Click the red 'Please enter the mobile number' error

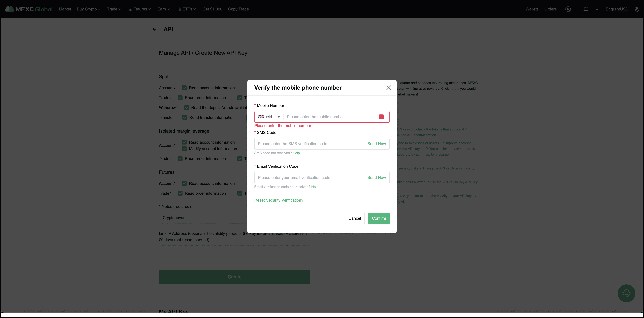click(x=283, y=126)
